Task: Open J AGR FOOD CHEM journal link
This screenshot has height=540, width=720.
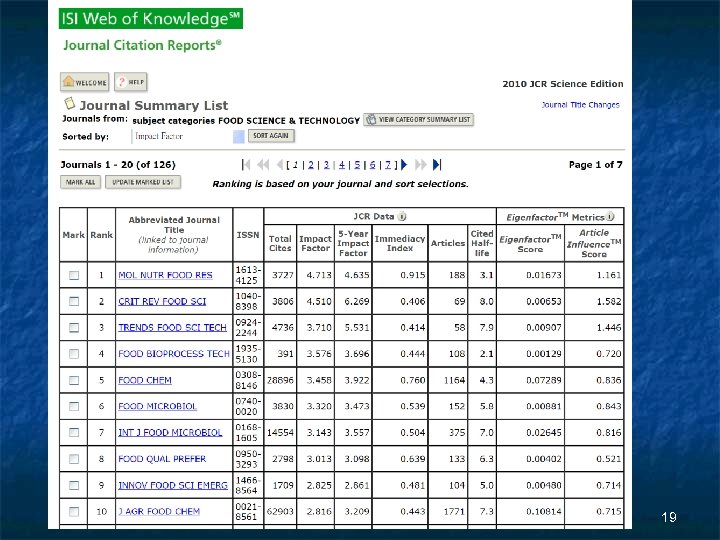Action: pyautogui.click(x=159, y=512)
